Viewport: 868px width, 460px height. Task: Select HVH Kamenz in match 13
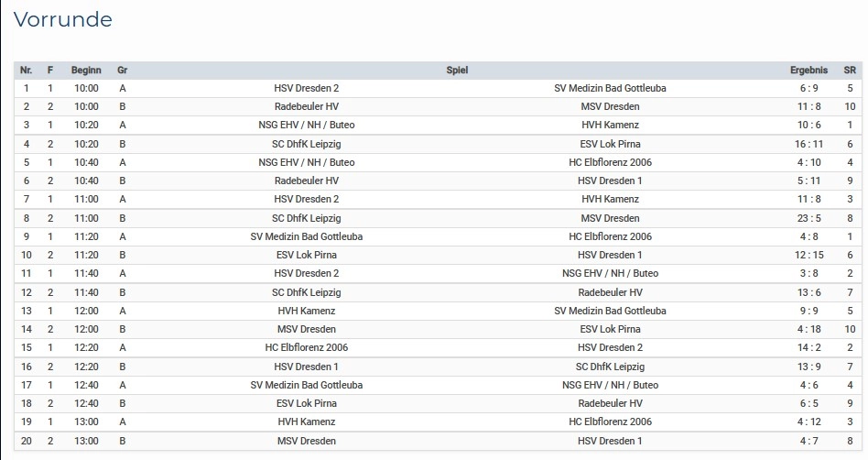point(306,311)
